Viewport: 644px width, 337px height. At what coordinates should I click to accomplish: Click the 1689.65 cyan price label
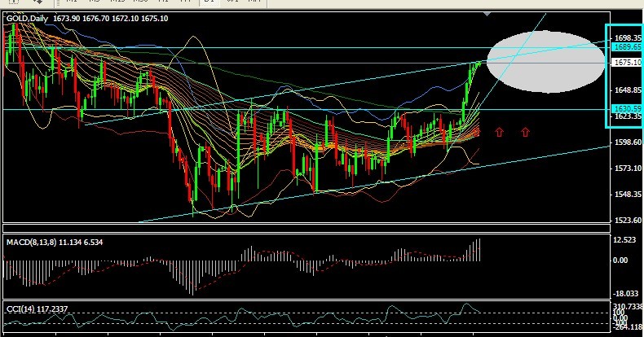[627, 47]
